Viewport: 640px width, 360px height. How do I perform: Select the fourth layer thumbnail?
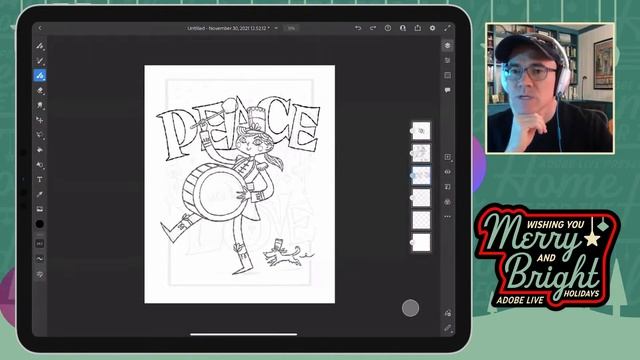(x=421, y=198)
